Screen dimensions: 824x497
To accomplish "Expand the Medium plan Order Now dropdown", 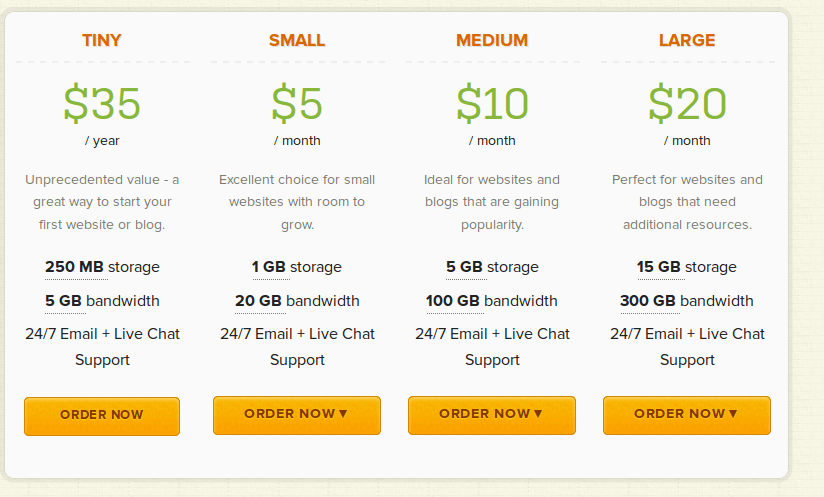I will 492,414.
